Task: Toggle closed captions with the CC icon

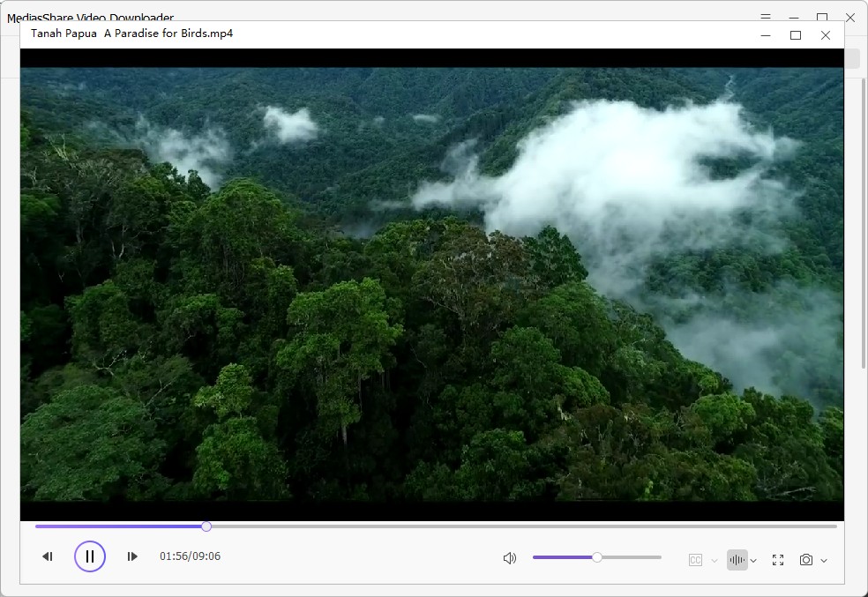Action: pyautogui.click(x=695, y=560)
